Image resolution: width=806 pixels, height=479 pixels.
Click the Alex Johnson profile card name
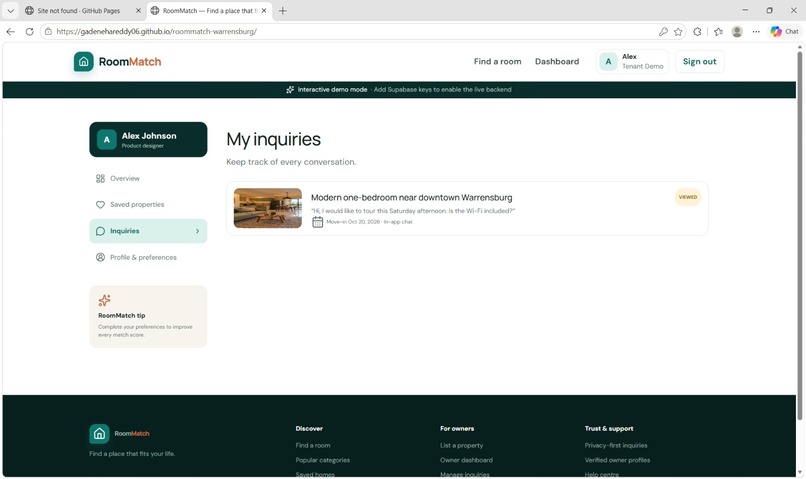149,136
